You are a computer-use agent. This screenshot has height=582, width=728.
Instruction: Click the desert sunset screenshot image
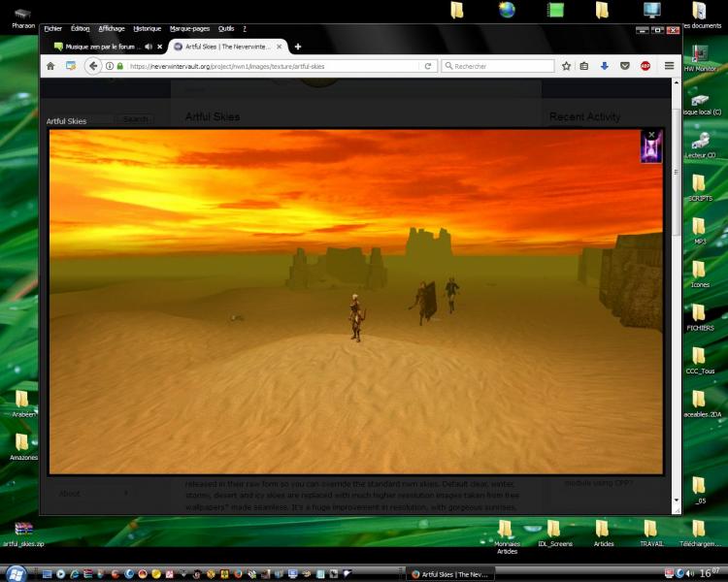[x=355, y=302]
